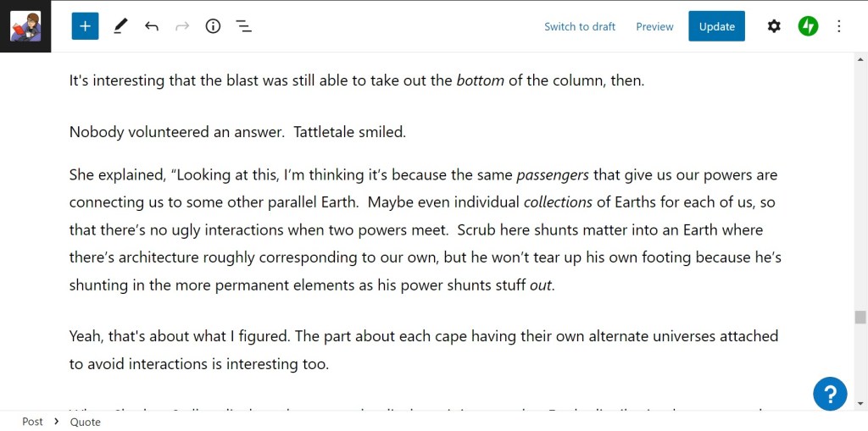
Task: Undo the last change
Action: coord(151,26)
